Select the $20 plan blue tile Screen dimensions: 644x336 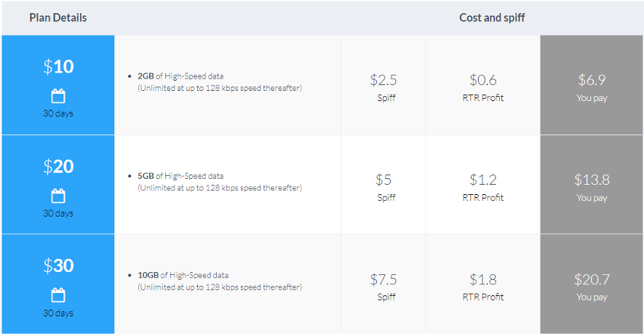58,185
